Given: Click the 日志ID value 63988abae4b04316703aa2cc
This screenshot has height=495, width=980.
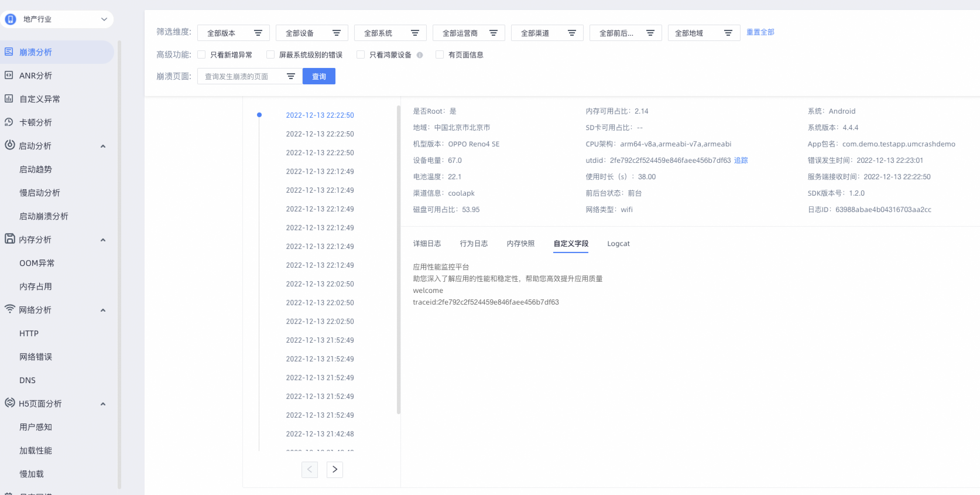Looking at the screenshot, I should (883, 209).
